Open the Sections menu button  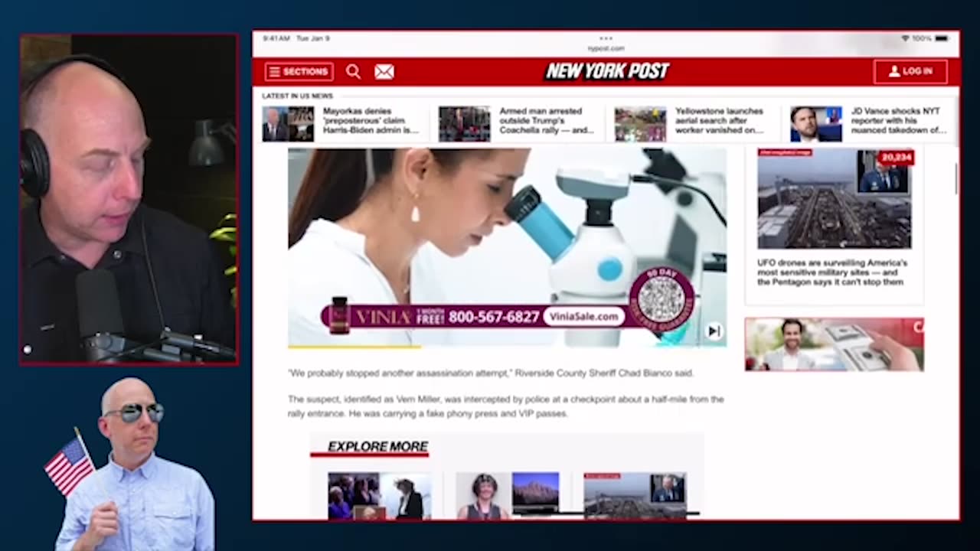pyautogui.click(x=299, y=72)
